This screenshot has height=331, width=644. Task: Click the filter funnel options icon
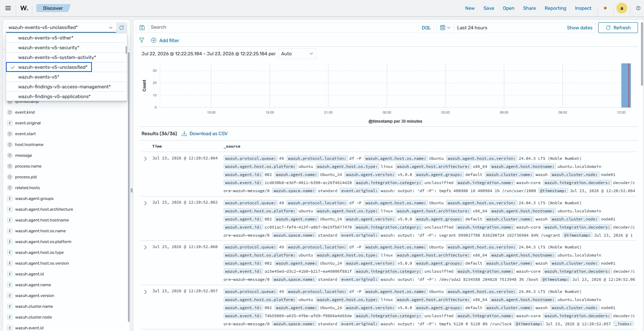pos(142,40)
